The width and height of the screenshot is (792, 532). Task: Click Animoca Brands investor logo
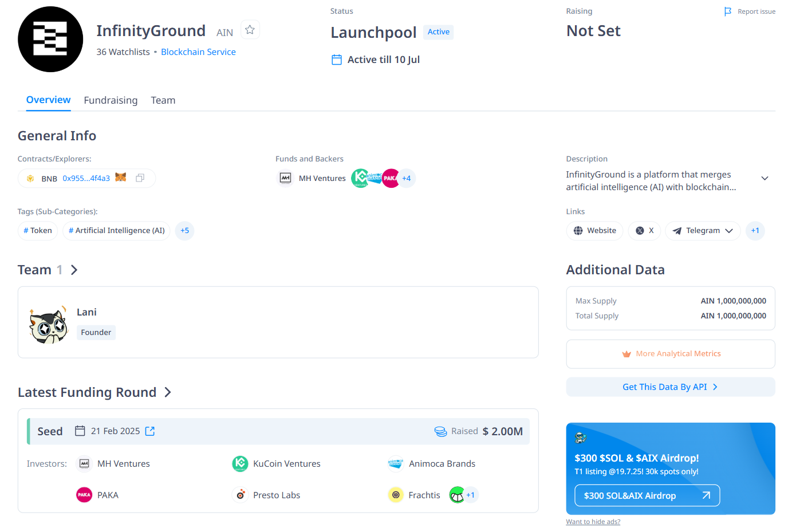[396, 463]
